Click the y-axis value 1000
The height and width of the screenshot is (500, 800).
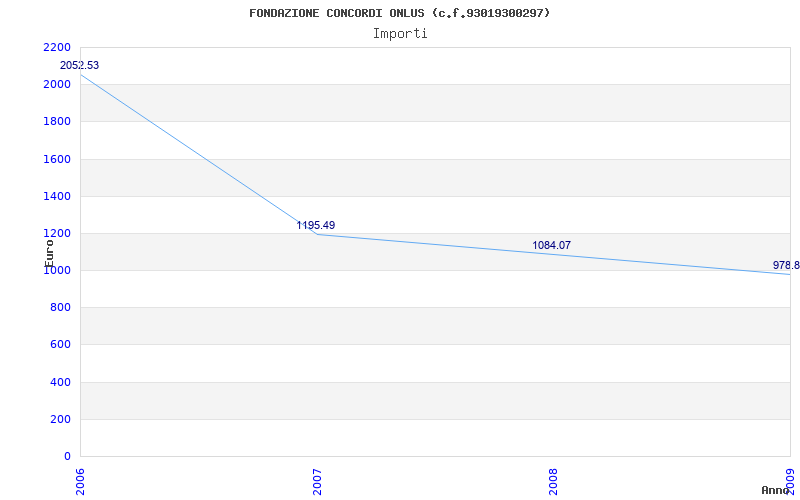[57, 270]
